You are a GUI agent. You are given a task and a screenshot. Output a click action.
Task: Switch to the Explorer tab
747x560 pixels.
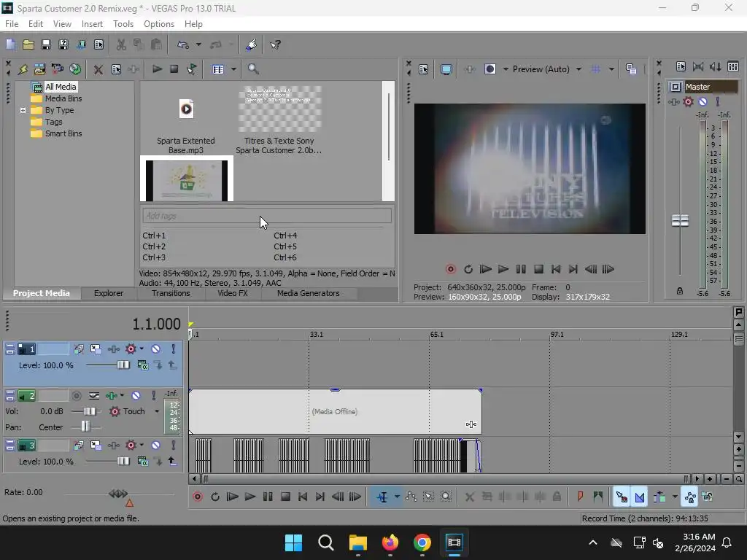coord(109,293)
